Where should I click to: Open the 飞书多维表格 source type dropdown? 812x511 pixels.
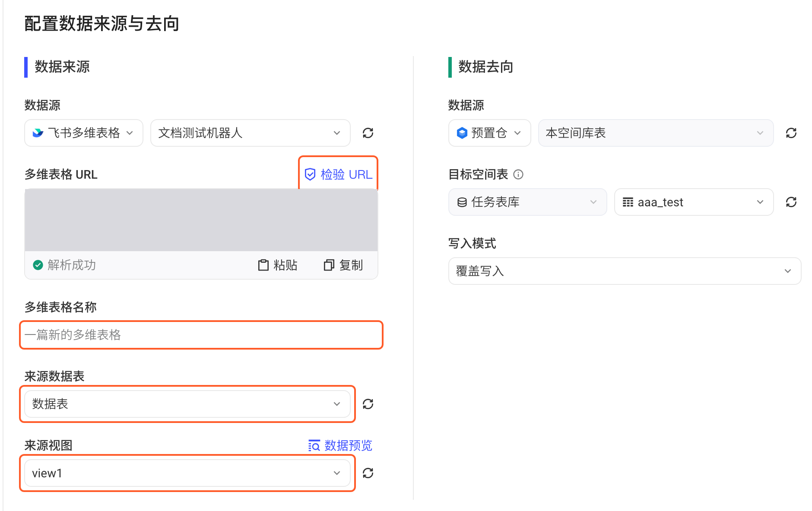(84, 133)
